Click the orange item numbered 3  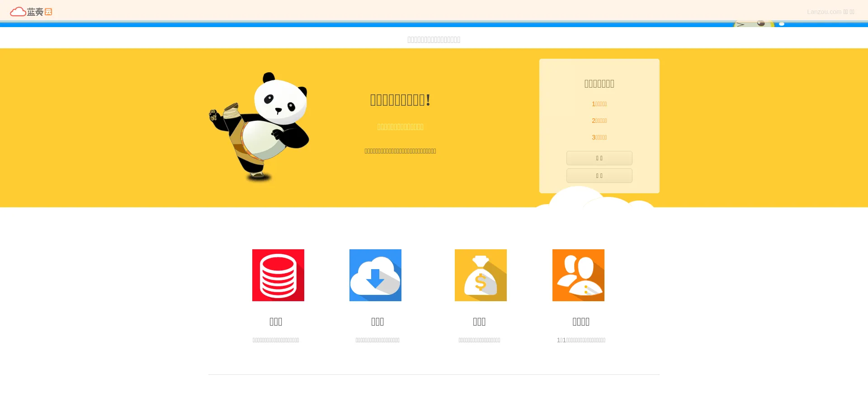(x=599, y=137)
